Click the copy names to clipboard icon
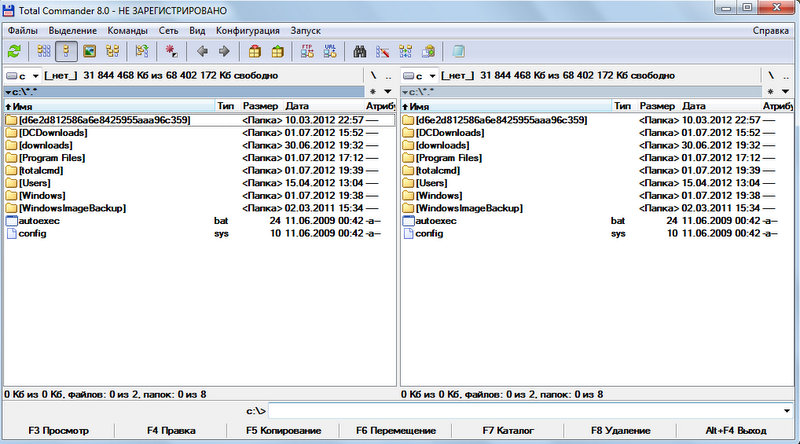The height and width of the screenshot is (444, 800). (429, 51)
